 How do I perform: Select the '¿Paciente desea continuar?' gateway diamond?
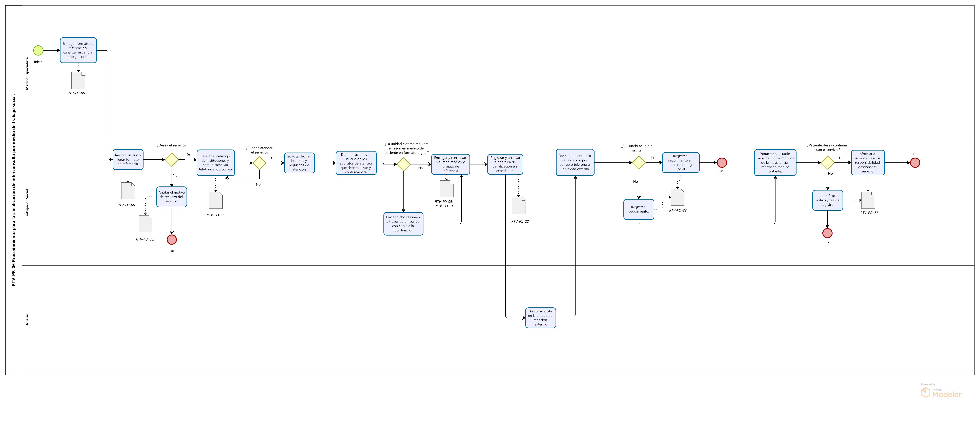pyautogui.click(x=827, y=163)
